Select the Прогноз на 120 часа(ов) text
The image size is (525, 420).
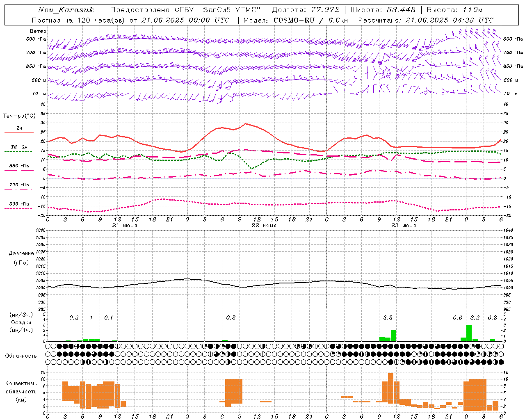(78, 20)
